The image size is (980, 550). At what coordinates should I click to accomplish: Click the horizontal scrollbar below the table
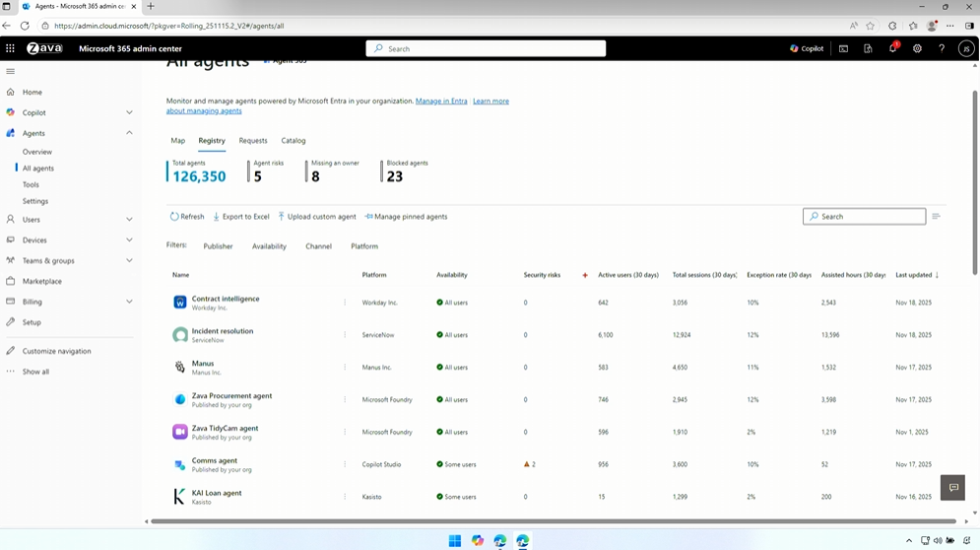click(552, 521)
